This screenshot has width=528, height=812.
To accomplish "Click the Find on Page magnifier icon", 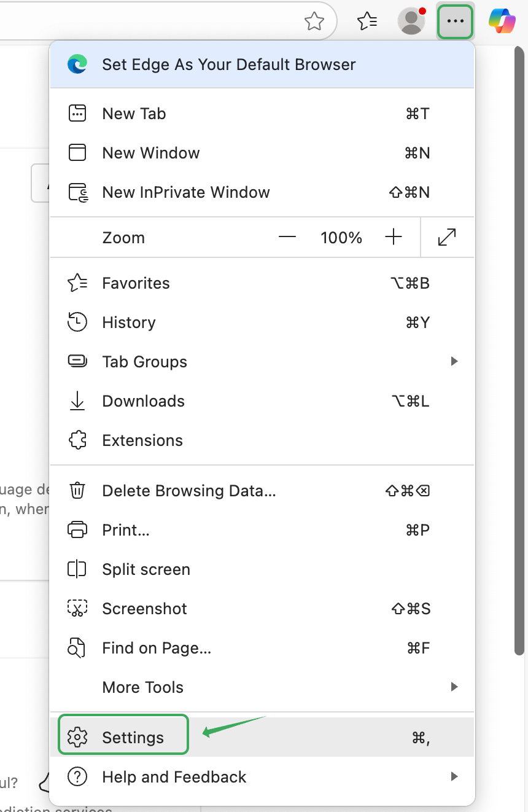I will pos(77,648).
